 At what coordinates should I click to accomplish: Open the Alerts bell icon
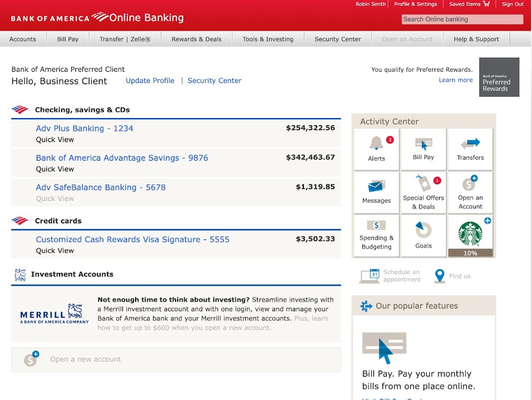pyautogui.click(x=376, y=143)
